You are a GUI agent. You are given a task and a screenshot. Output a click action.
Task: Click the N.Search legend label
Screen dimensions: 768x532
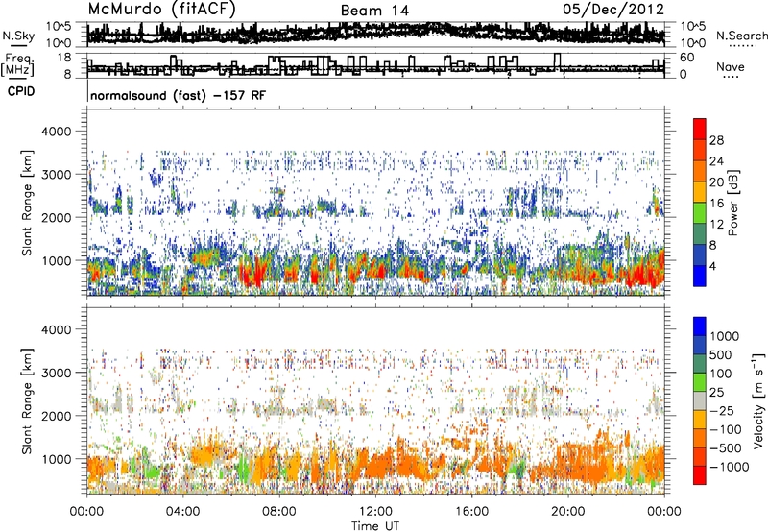[741, 36]
